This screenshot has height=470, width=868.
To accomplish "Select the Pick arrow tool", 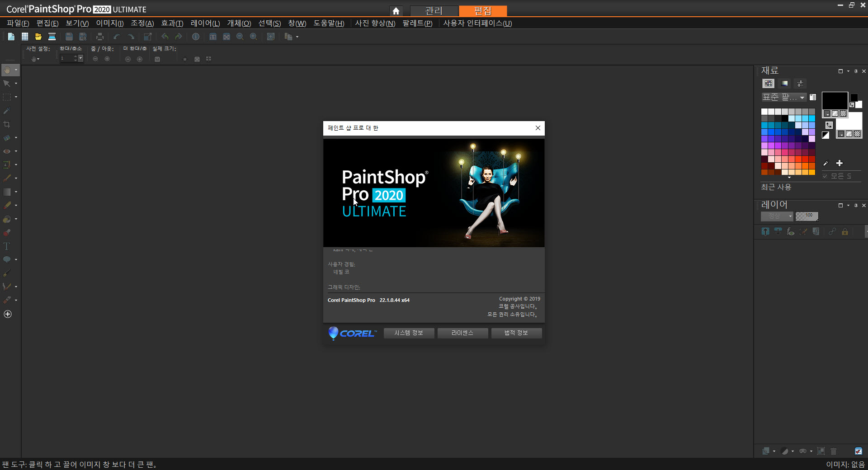I will 7,84.
